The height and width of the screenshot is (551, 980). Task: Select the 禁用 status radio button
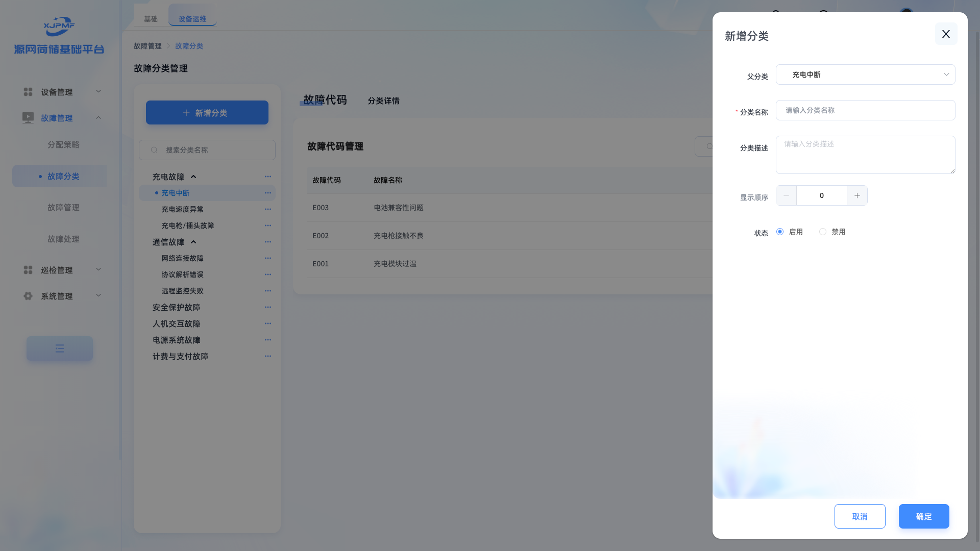click(823, 232)
